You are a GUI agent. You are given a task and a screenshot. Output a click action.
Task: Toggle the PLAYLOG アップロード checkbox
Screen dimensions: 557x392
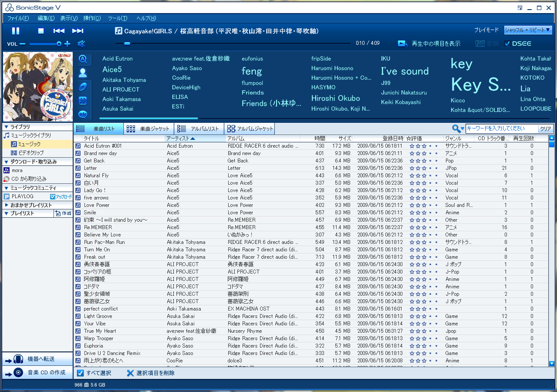click(x=53, y=196)
